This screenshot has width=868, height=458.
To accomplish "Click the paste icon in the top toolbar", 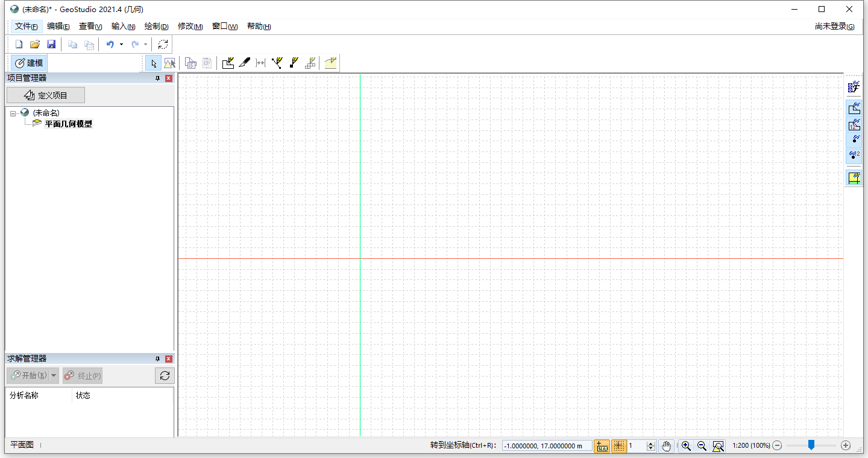I will click(x=89, y=45).
